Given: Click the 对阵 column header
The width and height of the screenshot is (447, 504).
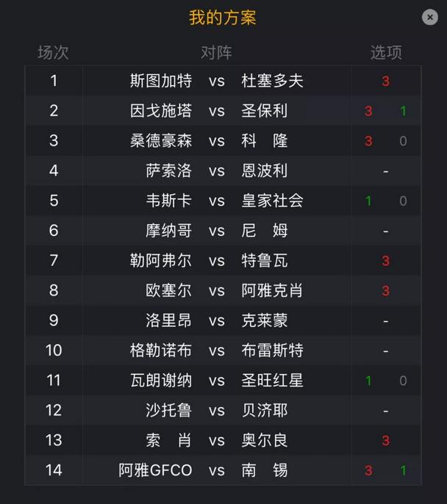Looking at the screenshot, I should [x=216, y=52].
